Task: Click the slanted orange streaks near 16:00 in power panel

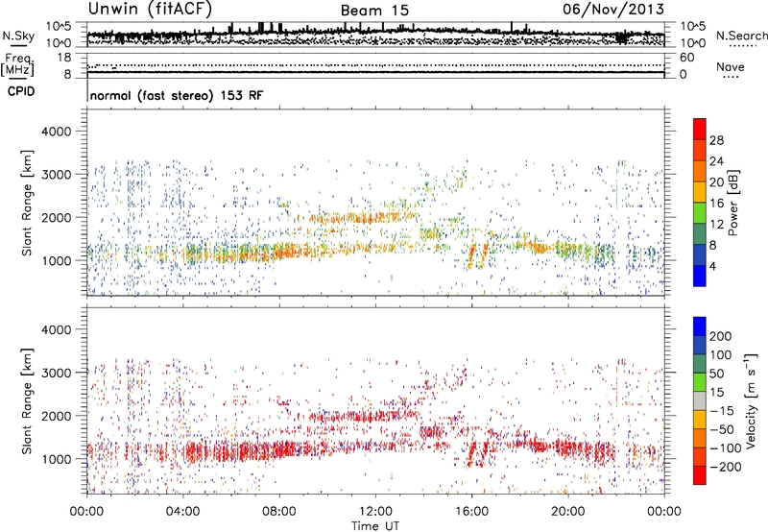Action: [x=477, y=254]
